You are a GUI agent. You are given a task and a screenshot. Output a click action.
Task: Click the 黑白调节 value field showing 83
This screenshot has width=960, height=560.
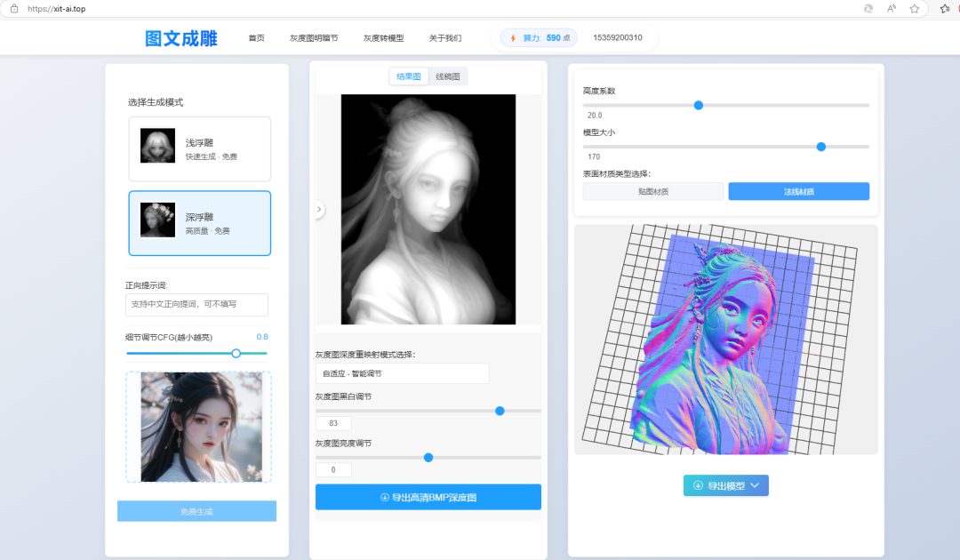[x=333, y=423]
